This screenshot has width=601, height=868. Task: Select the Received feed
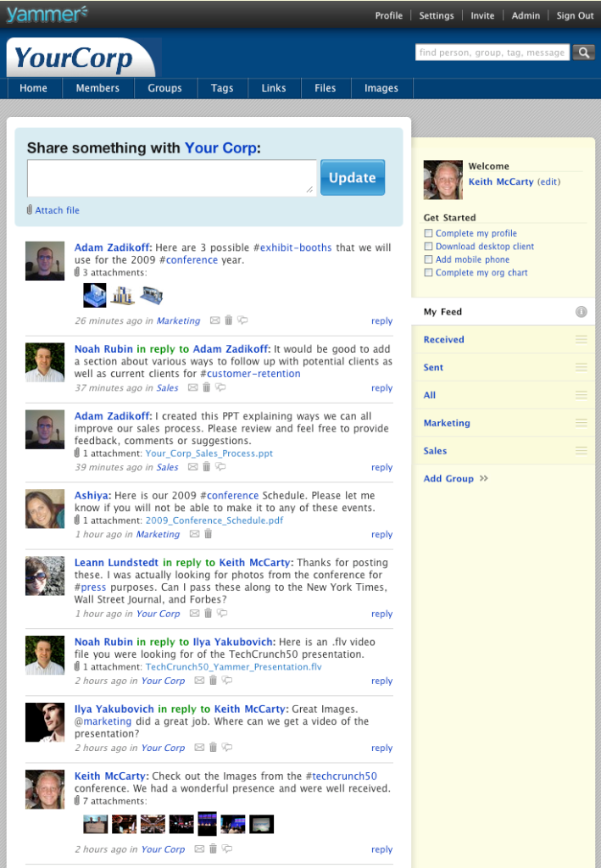tap(444, 339)
